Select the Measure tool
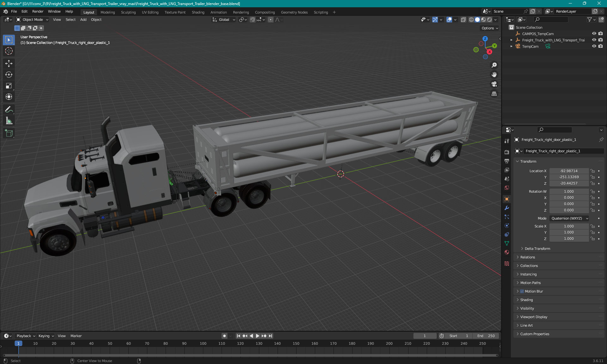This screenshot has height=364, width=607. (9, 121)
